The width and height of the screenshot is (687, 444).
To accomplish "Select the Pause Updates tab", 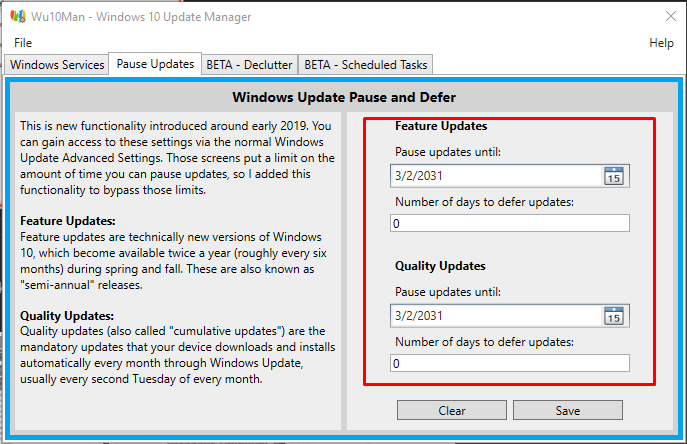I will pyautogui.click(x=155, y=64).
